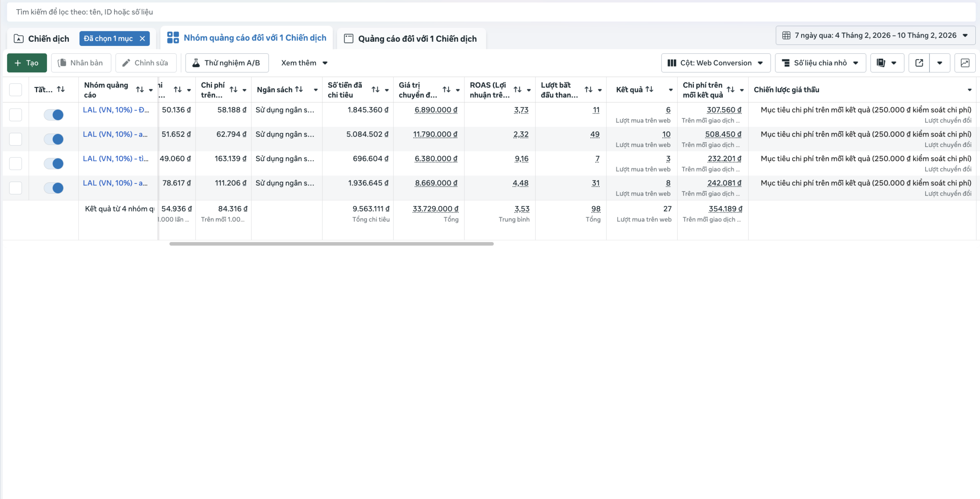Sort by ROAS column arrows icon
Image resolution: width=980 pixels, height=499 pixels.
point(518,90)
